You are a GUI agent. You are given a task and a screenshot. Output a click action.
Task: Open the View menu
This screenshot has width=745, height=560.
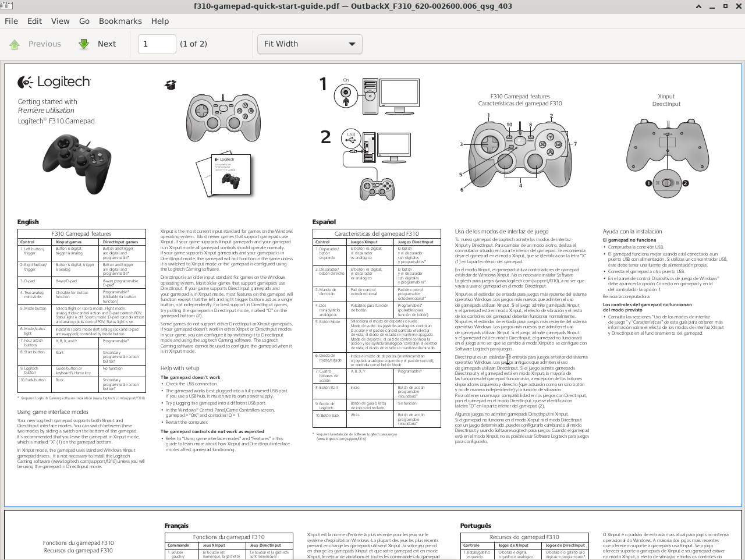click(x=60, y=21)
